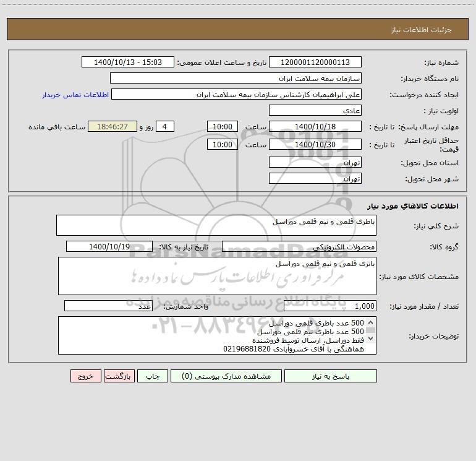The image size is (476, 461).
Task: Click the priority field 'عادی'
Action: coord(315,110)
